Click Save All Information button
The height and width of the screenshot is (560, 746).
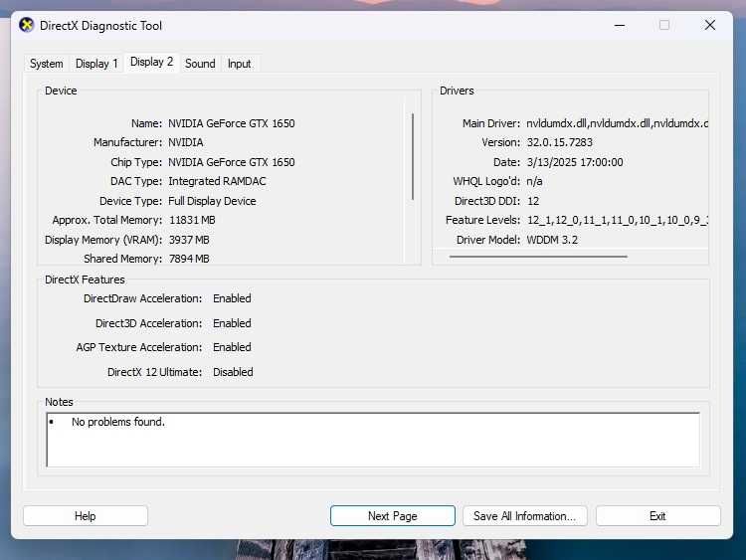(525, 516)
